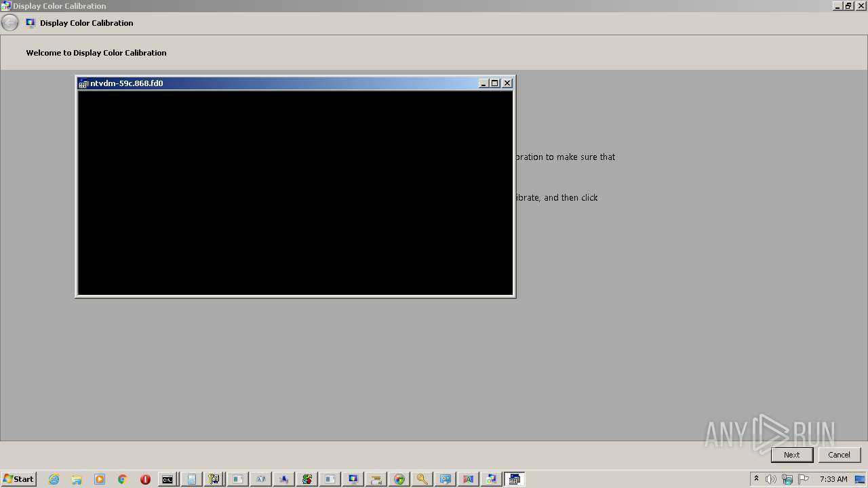Click the greyed back arrow in the wizard header
This screenshot has width=868, height=488.
10,23
